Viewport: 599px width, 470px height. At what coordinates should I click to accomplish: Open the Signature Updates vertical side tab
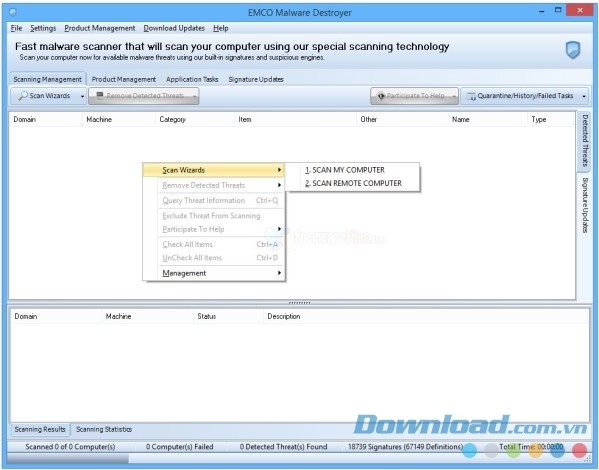tap(585, 205)
